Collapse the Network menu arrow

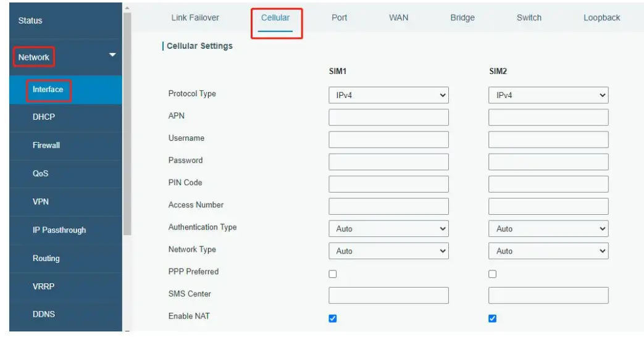(x=112, y=56)
